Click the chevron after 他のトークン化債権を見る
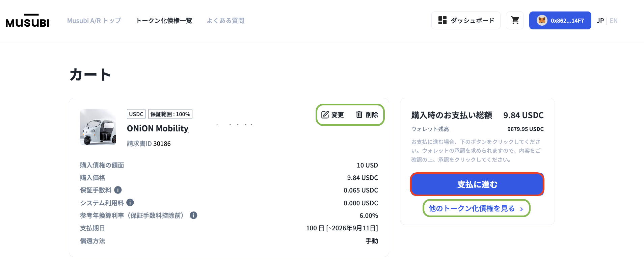 coord(521,209)
